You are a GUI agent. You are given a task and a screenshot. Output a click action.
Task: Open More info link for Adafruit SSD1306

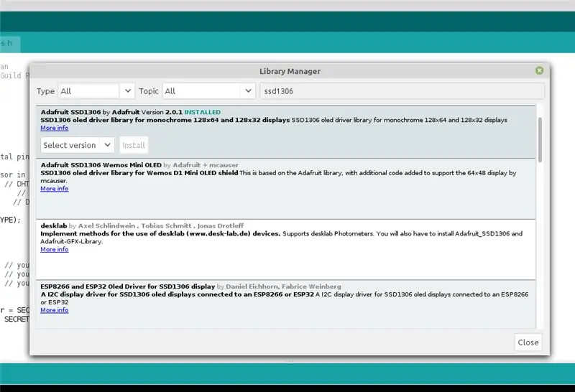click(55, 128)
